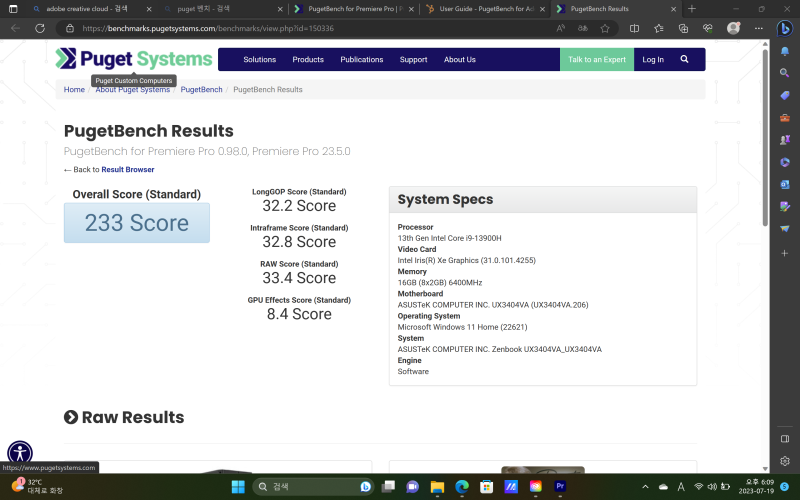Open the browser essentials heart icon
800x500 pixels.
coord(708,29)
